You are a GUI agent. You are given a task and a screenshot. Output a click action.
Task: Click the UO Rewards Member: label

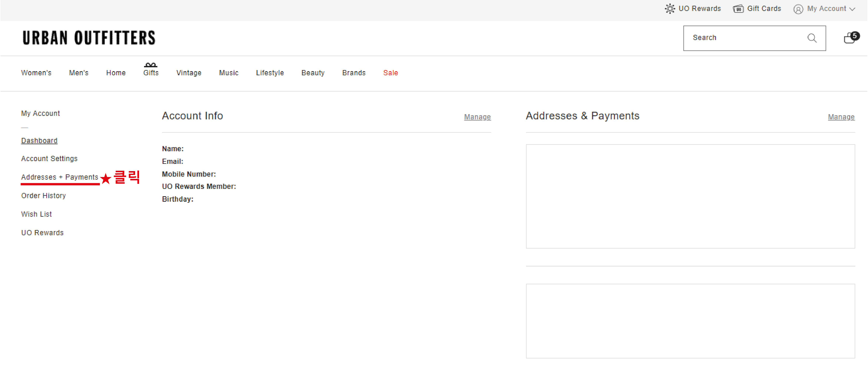click(x=199, y=187)
